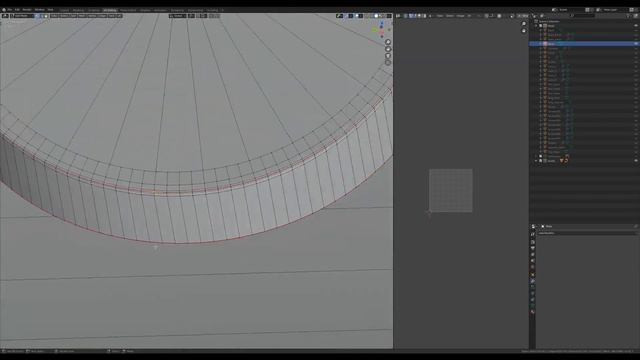Open the Render menu

[x=27, y=9]
